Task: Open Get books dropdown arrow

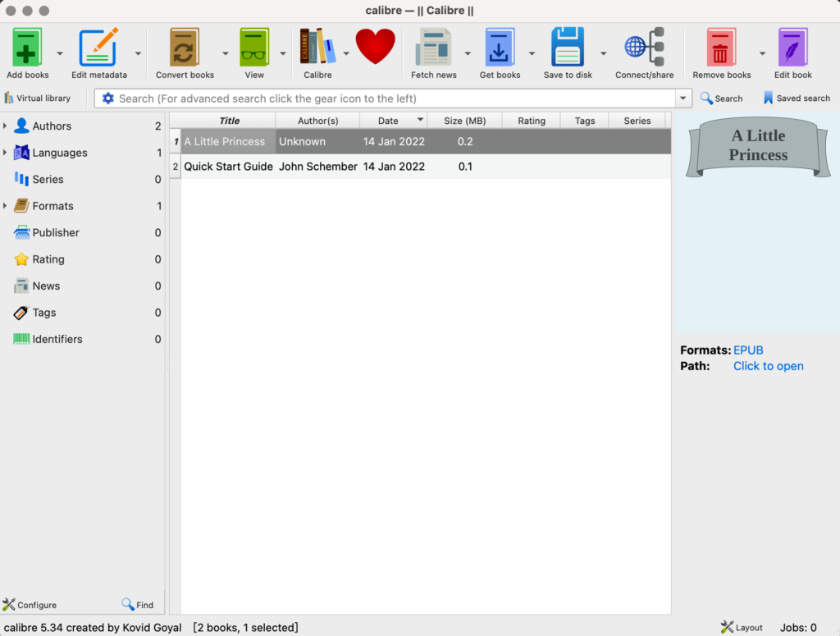Action: click(x=532, y=53)
